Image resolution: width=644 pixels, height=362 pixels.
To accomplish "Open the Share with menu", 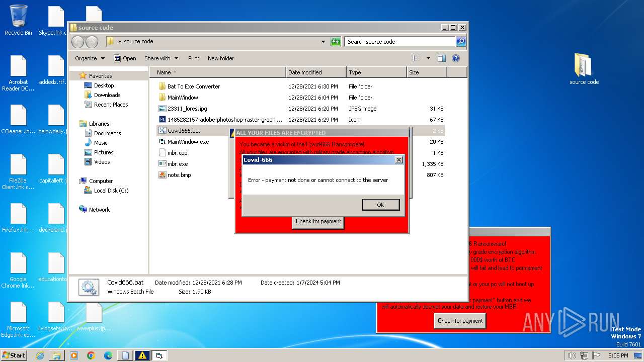I will (x=160, y=58).
